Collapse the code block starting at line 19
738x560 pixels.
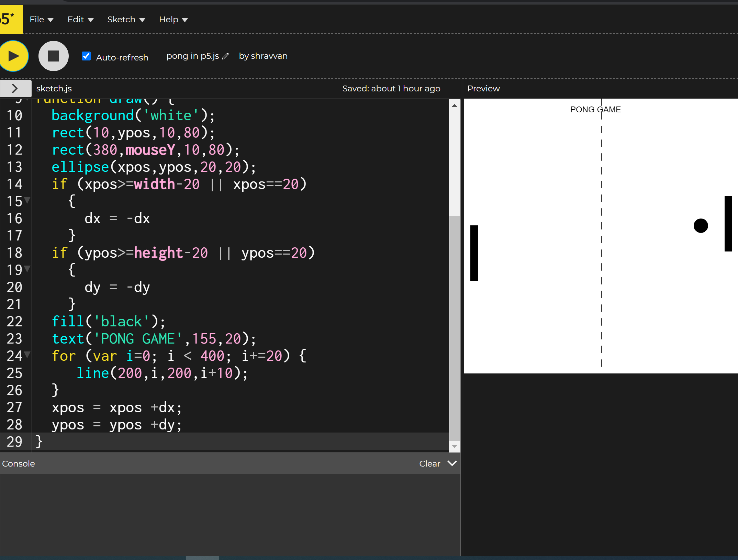coord(27,269)
